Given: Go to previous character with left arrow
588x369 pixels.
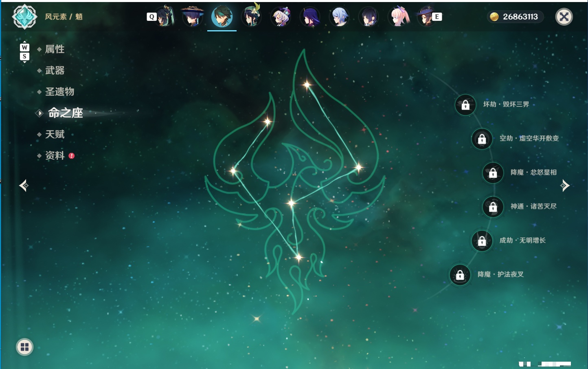Looking at the screenshot, I should [24, 186].
